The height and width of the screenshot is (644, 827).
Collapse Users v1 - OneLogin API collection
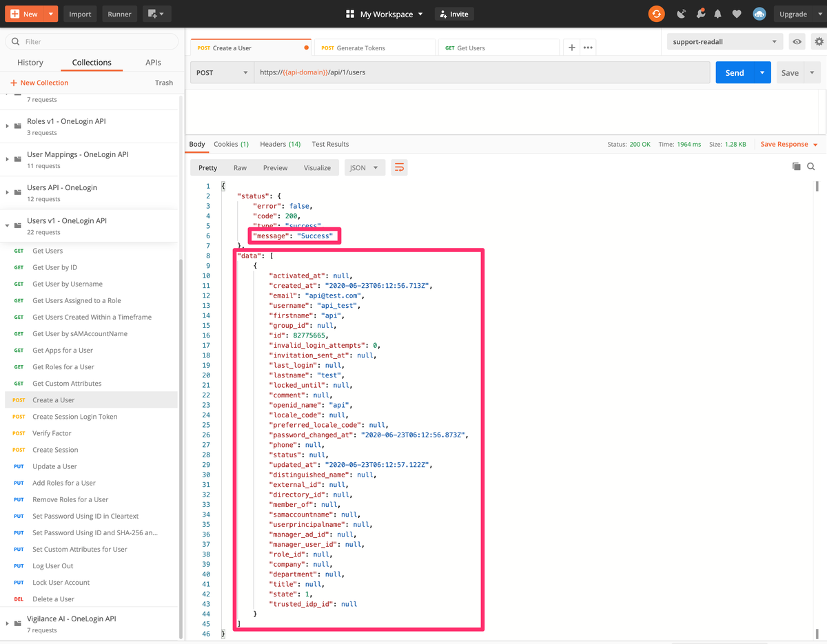pos(8,225)
